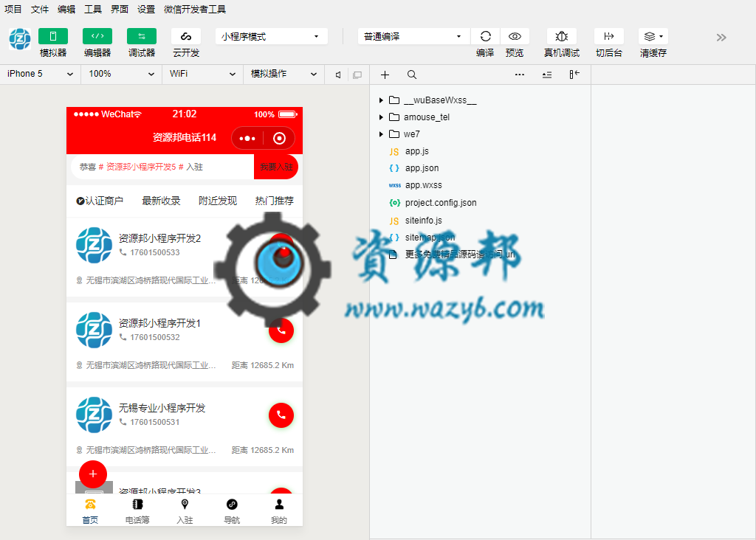
Task: Click phone number 17601500532
Action: tap(155, 337)
